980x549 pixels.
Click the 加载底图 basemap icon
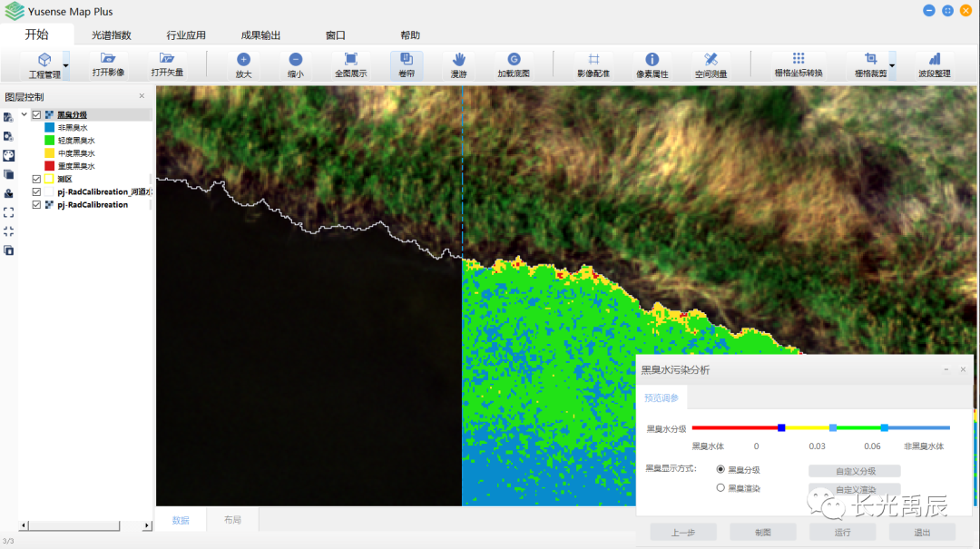pos(514,64)
